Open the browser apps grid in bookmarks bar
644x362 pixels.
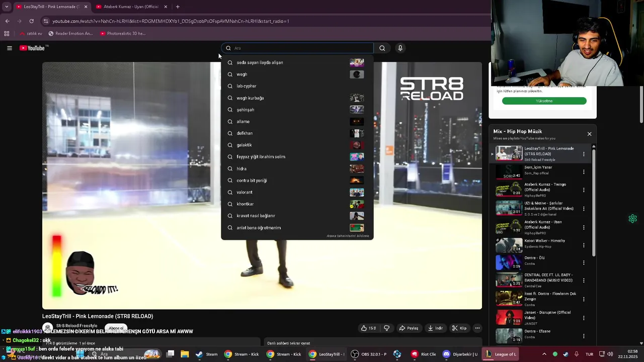(x=7, y=34)
